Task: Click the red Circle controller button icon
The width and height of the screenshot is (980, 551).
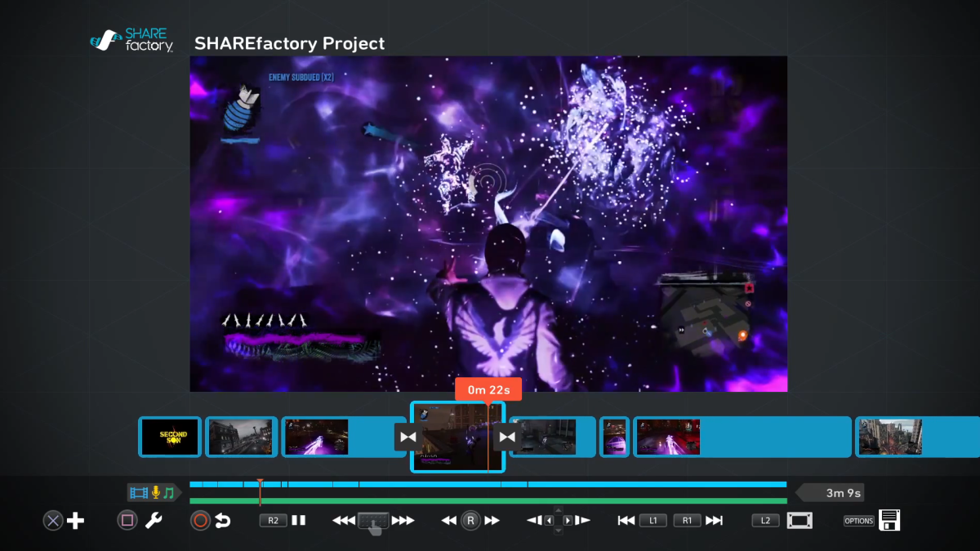Action: (200, 521)
